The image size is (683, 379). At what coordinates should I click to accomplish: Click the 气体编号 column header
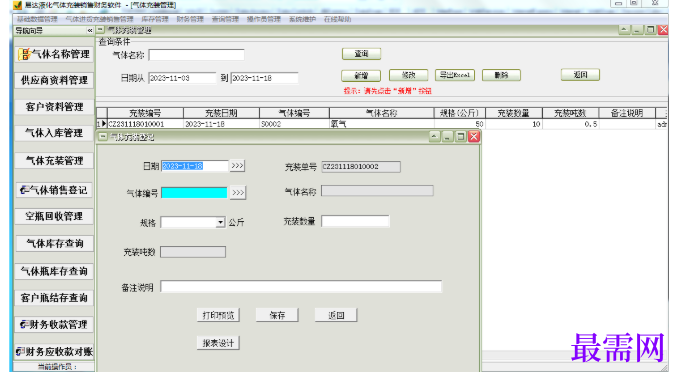pyautogui.click(x=294, y=113)
